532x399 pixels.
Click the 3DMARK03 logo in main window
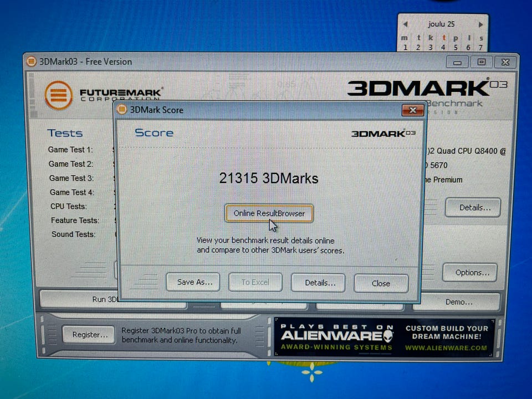(x=427, y=88)
